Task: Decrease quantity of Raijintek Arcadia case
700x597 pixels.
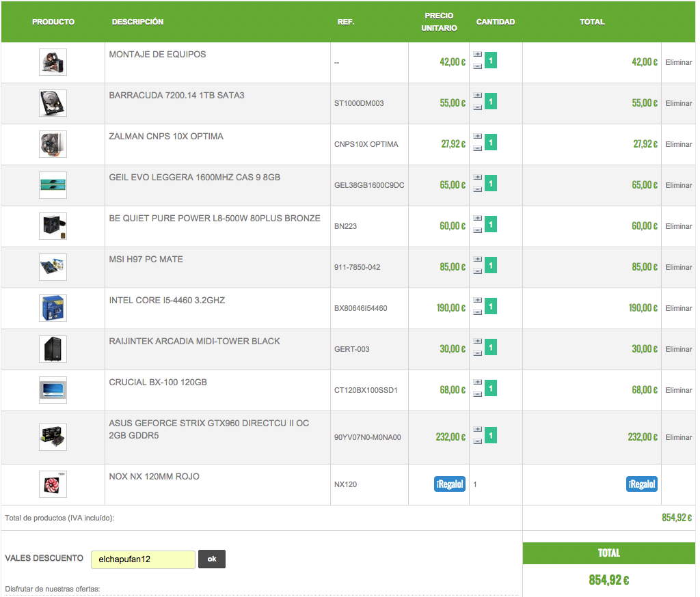Action: [477, 353]
